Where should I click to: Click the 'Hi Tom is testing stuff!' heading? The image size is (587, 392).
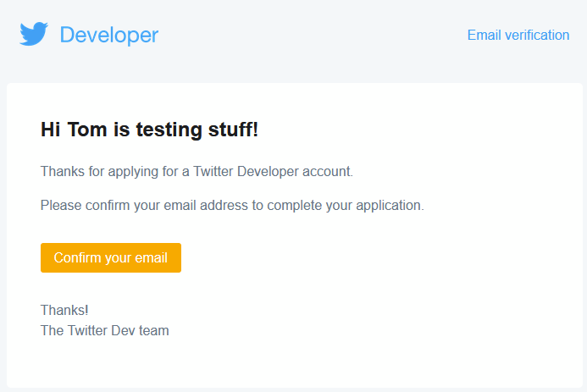pyautogui.click(x=149, y=130)
